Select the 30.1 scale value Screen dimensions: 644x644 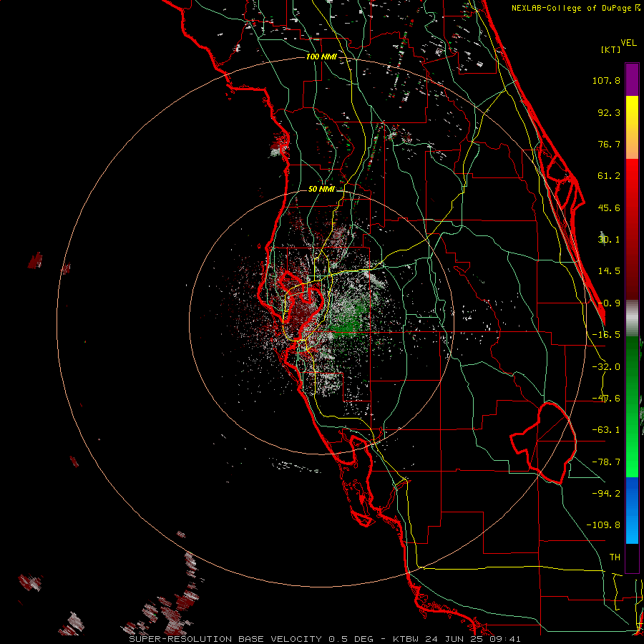(609, 240)
